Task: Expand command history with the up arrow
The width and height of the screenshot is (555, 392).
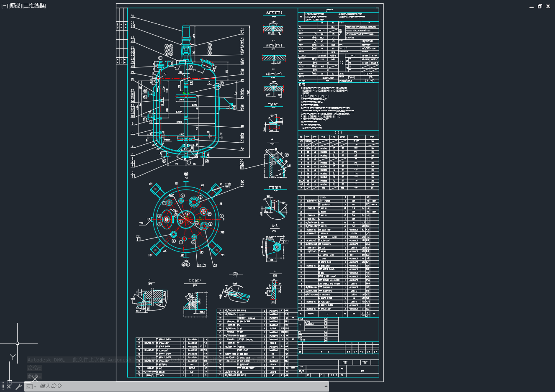Action: [326, 387]
